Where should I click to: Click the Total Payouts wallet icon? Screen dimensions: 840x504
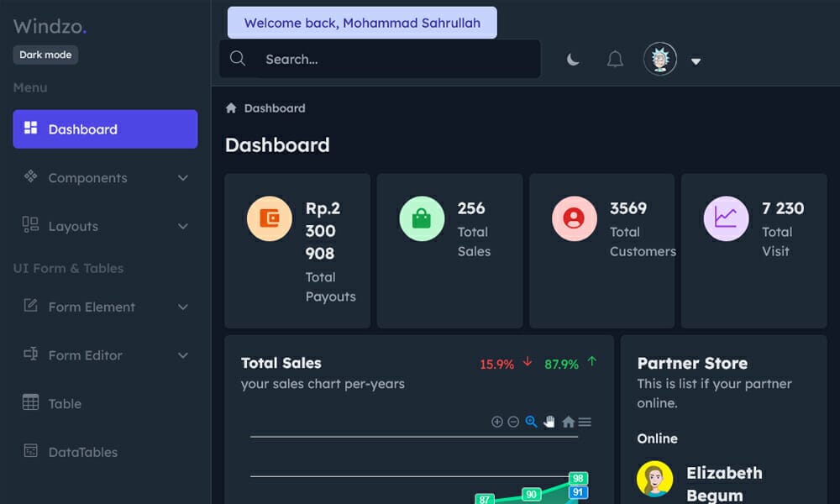click(269, 218)
